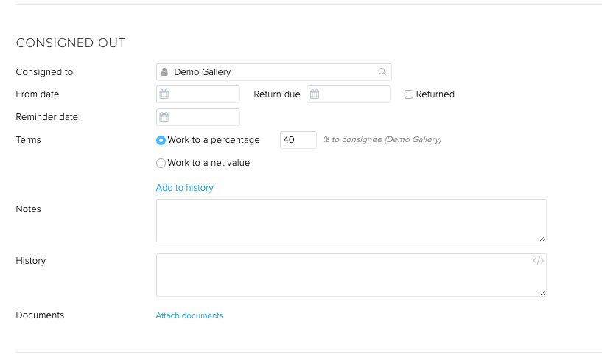602x364 pixels.
Task: Click the CONSIGNED OUT section heading
Action: point(71,43)
